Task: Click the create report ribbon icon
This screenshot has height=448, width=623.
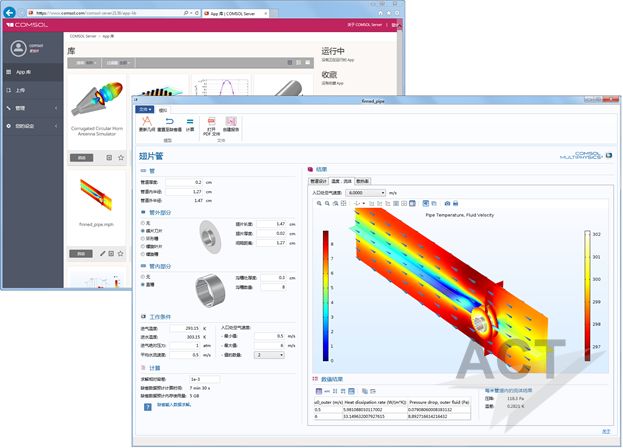Action: coord(231,121)
